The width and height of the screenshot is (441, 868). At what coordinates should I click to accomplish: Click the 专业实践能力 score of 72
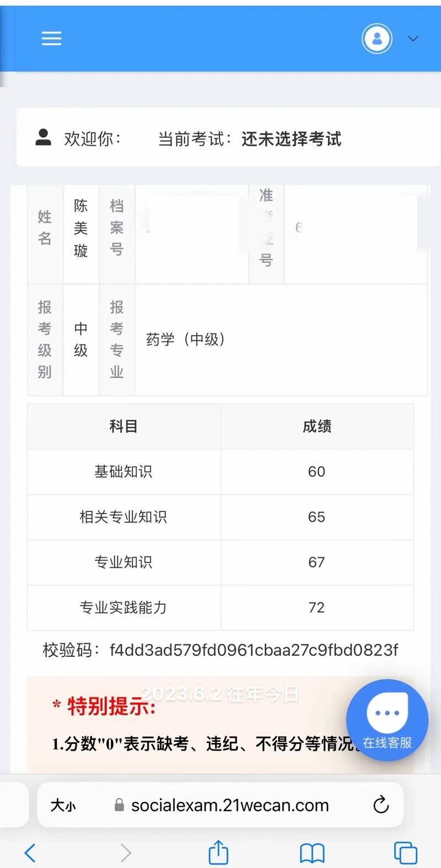(317, 607)
